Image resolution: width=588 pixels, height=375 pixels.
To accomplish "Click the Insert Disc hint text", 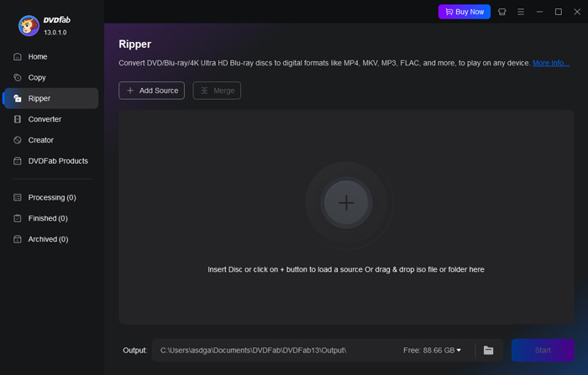I will coord(346,269).
